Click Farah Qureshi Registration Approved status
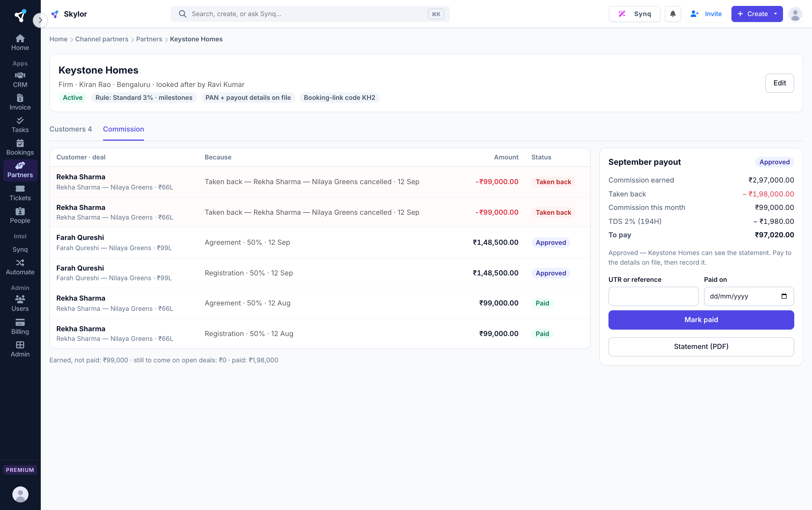This screenshot has width=812, height=510. pos(550,273)
